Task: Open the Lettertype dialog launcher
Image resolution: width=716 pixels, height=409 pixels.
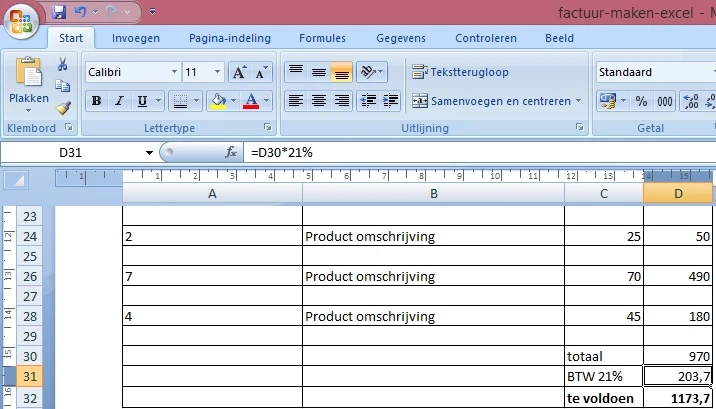Action: coord(268,127)
